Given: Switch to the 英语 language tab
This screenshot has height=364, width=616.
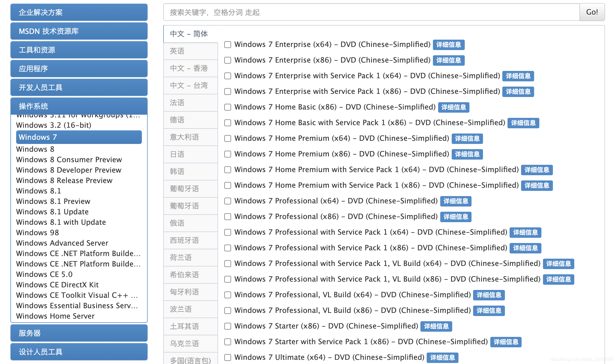Looking at the screenshot, I should click(x=190, y=51).
